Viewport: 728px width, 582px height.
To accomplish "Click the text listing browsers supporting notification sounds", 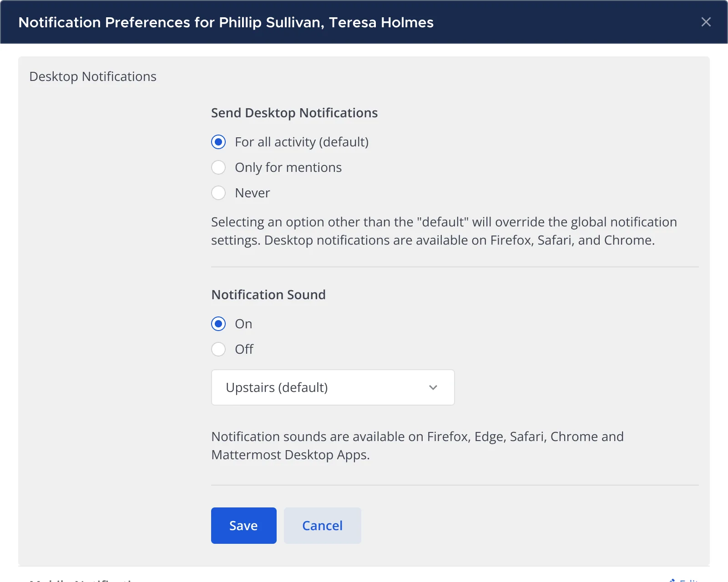I will pyautogui.click(x=418, y=446).
